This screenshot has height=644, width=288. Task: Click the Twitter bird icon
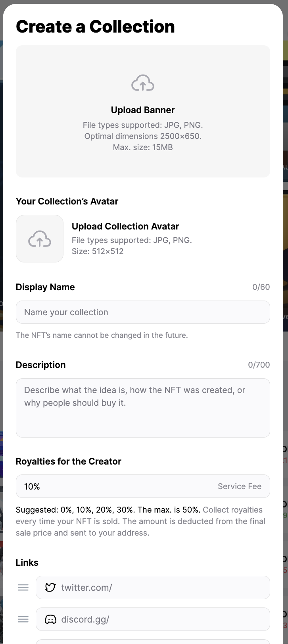(x=50, y=588)
